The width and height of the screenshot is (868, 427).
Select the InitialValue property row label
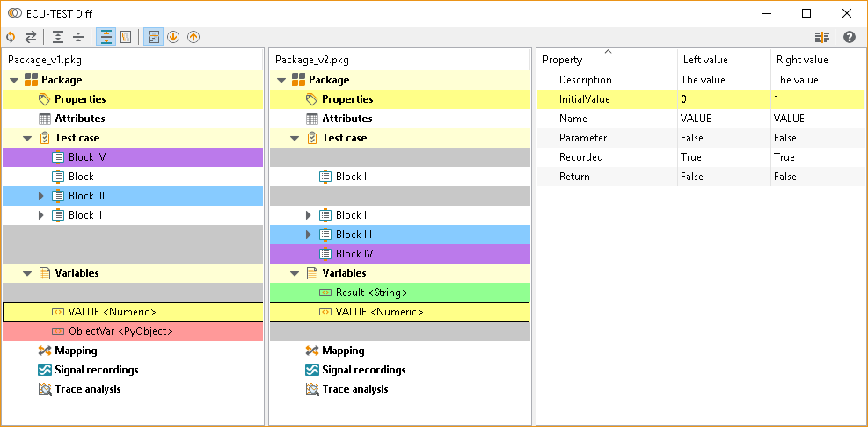click(x=585, y=99)
